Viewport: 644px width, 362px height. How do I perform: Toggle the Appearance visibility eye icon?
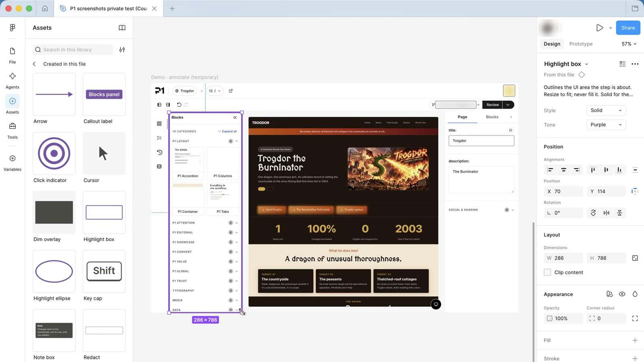tap(622, 294)
